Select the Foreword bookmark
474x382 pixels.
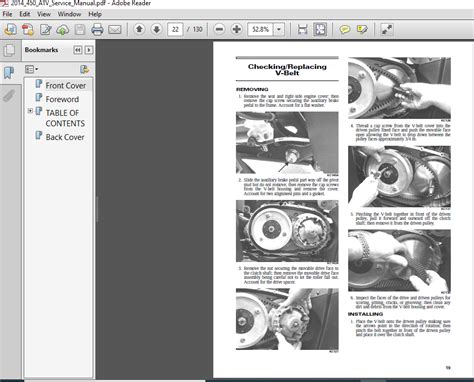62,99
